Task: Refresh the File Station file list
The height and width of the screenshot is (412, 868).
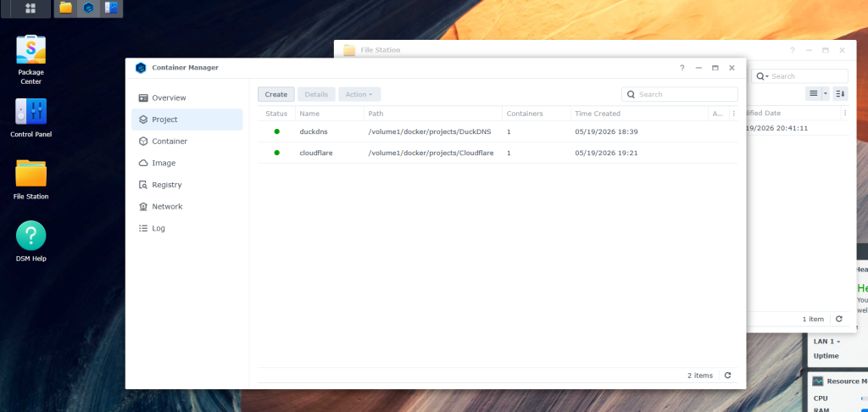Action: pos(838,319)
